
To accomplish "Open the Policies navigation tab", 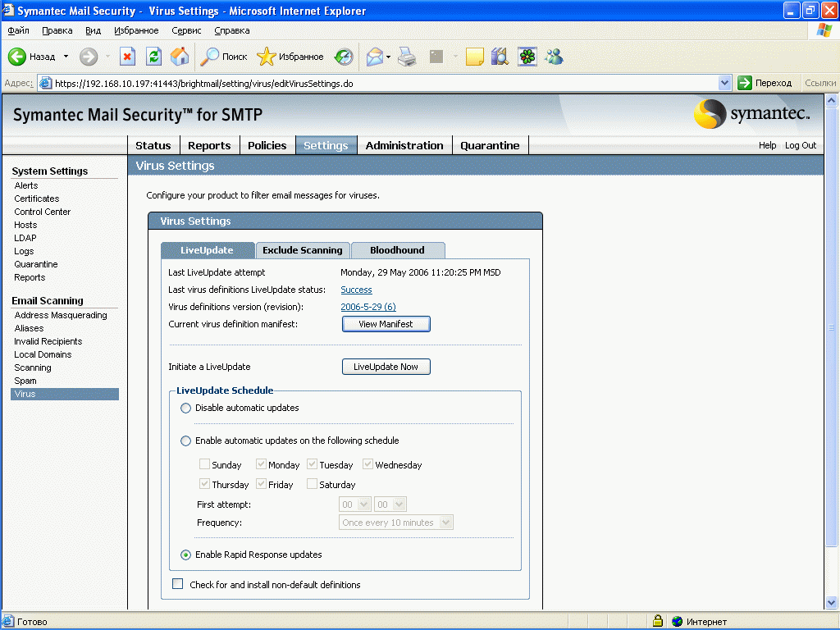I will 267,146.
